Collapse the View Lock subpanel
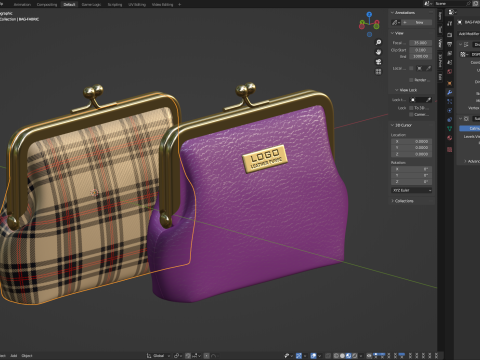 396,90
